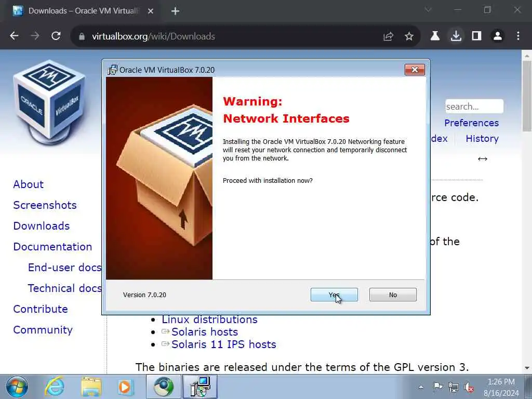The height and width of the screenshot is (399, 532).
Task: Go back in browser history
Action: [x=14, y=36]
